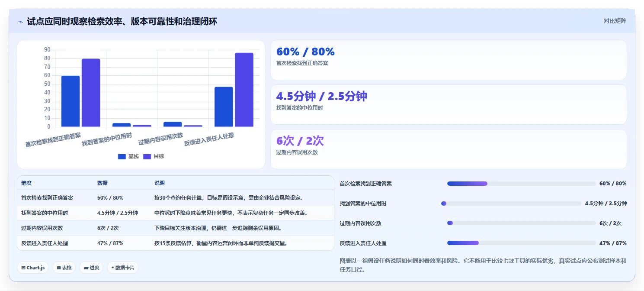Click the 反馈进入责任人处理 progress bar
The height and width of the screenshot is (291, 644).
tap(521, 243)
